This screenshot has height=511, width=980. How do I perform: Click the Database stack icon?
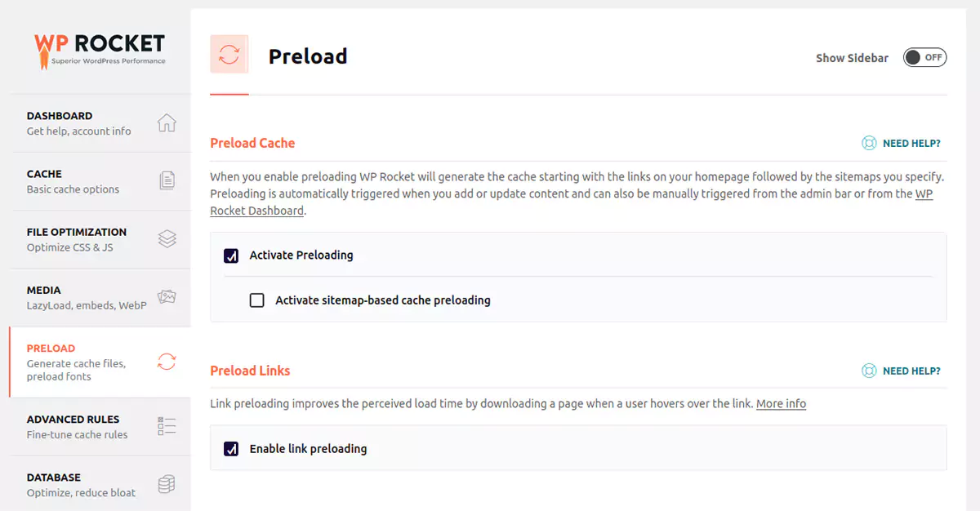(x=167, y=483)
